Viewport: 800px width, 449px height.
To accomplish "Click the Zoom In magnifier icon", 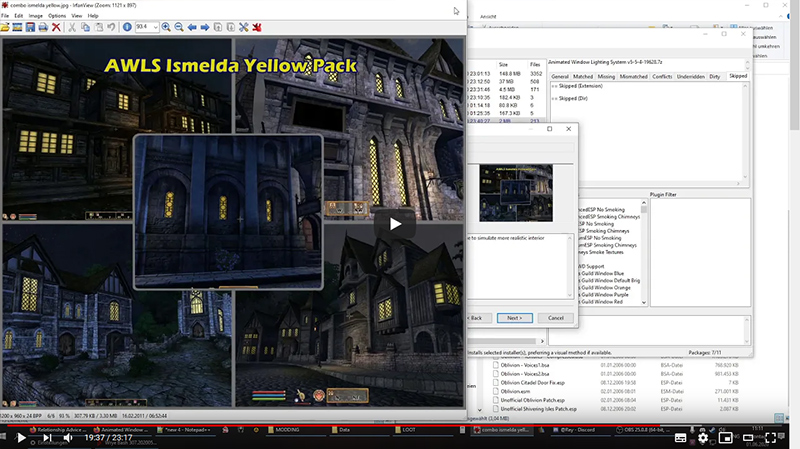I will click(166, 27).
